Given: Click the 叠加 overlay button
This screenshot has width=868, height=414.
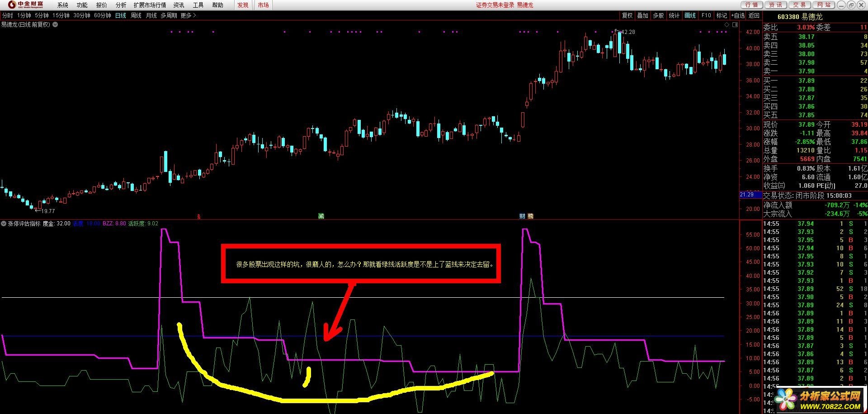Looking at the screenshot, I should (642, 15).
